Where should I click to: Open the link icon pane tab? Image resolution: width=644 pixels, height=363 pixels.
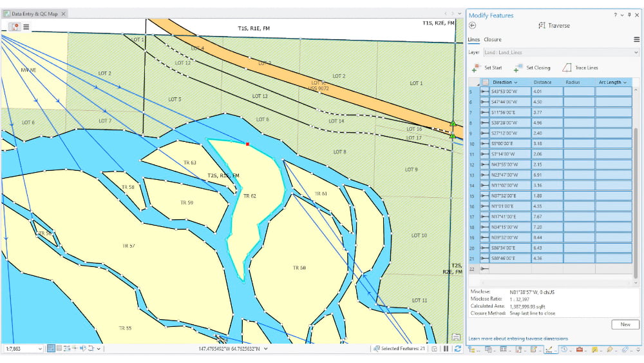coord(625,350)
